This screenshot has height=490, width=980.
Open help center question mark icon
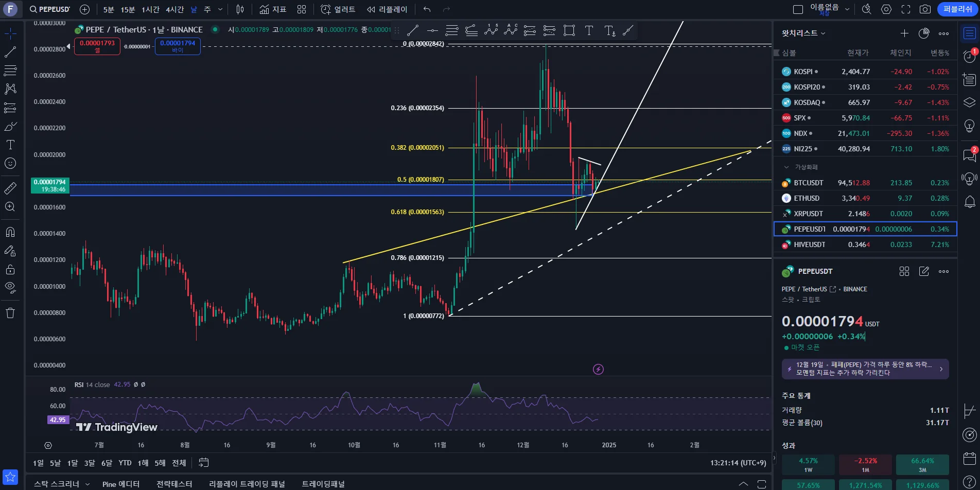(970, 481)
